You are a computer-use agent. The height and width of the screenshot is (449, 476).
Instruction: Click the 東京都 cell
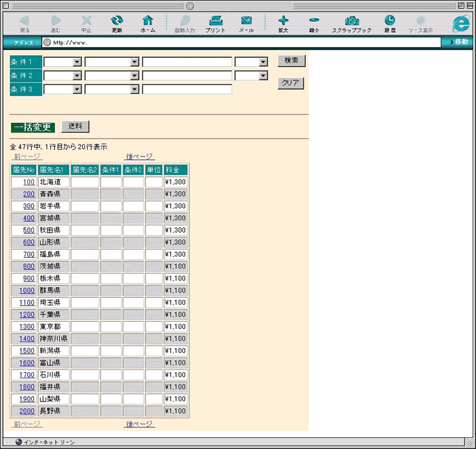coord(54,327)
